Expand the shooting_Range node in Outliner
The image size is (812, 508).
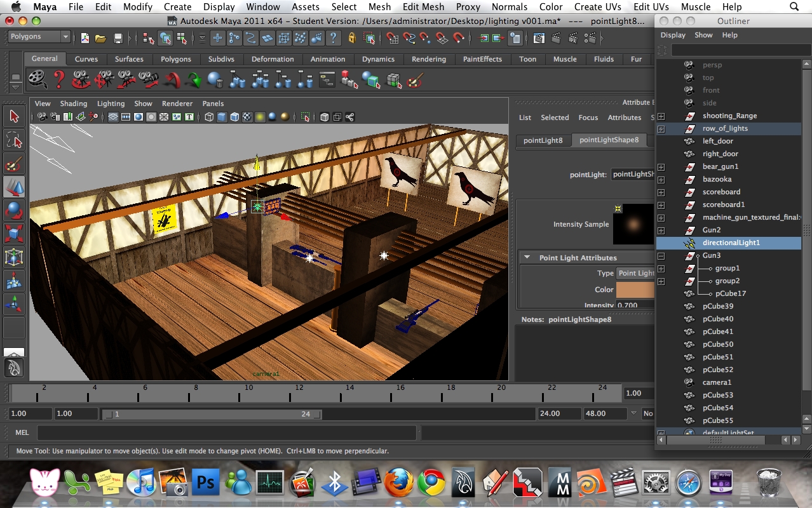(x=661, y=116)
